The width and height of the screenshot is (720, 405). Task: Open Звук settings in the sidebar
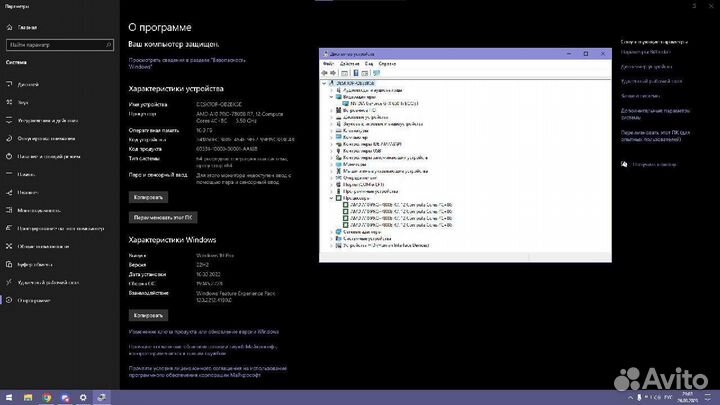coord(23,102)
